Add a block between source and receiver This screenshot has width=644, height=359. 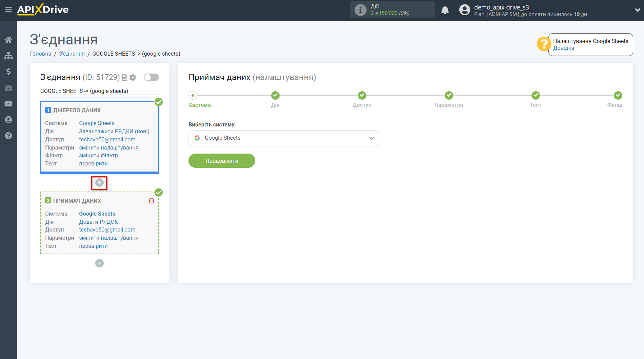click(99, 183)
